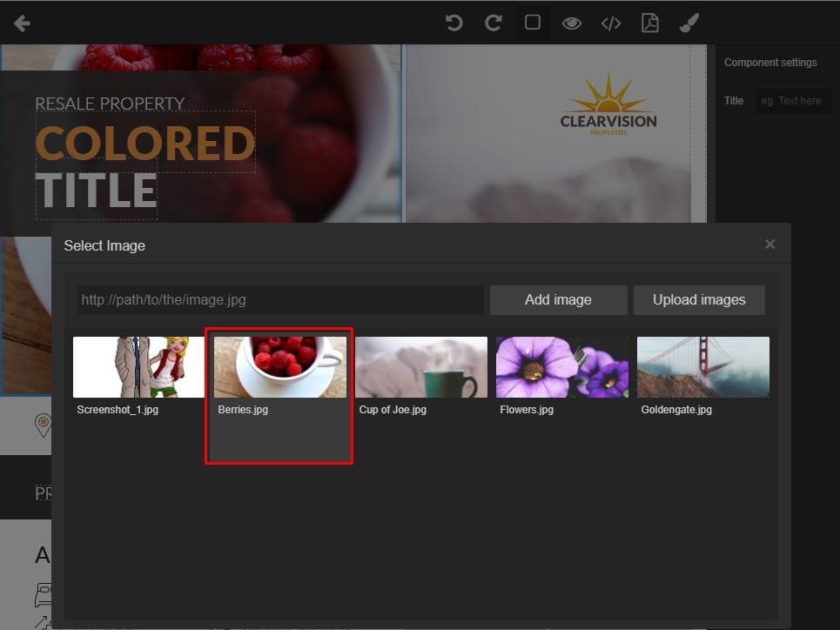Open the code view icon
840x630 pixels.
611,23
